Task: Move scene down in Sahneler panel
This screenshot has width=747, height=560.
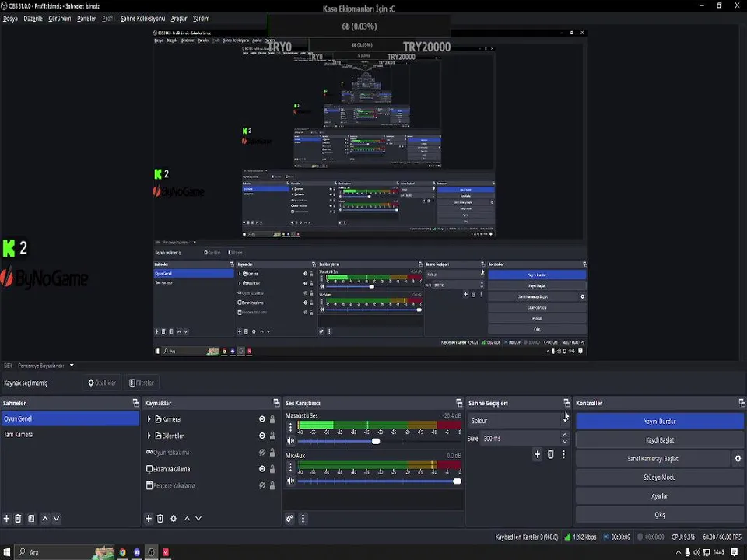Action: [56, 519]
